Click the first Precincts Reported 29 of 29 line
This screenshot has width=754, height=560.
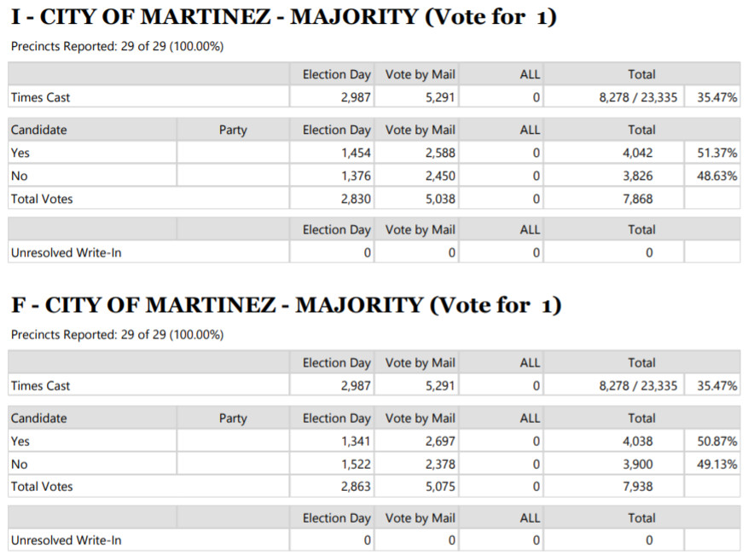[x=118, y=47]
